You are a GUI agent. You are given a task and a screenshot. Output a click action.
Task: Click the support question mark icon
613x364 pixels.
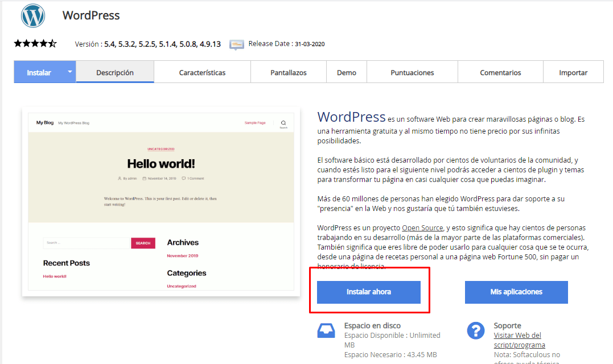476,331
